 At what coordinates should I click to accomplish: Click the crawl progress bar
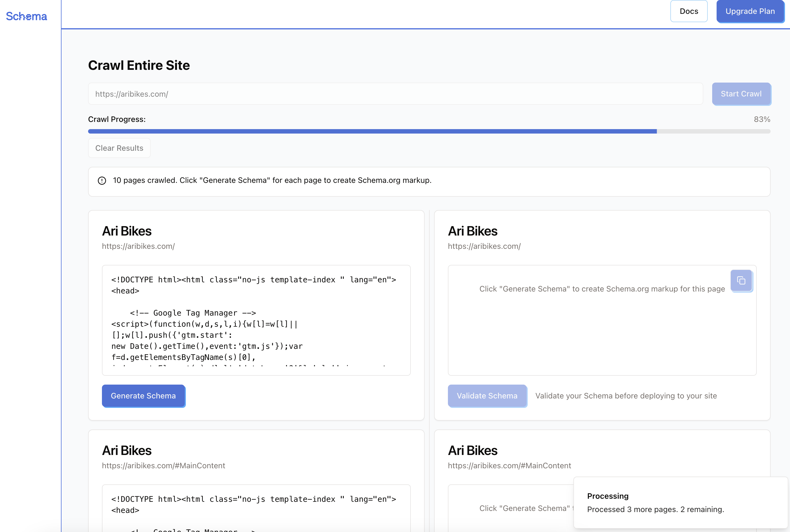pyautogui.click(x=429, y=131)
